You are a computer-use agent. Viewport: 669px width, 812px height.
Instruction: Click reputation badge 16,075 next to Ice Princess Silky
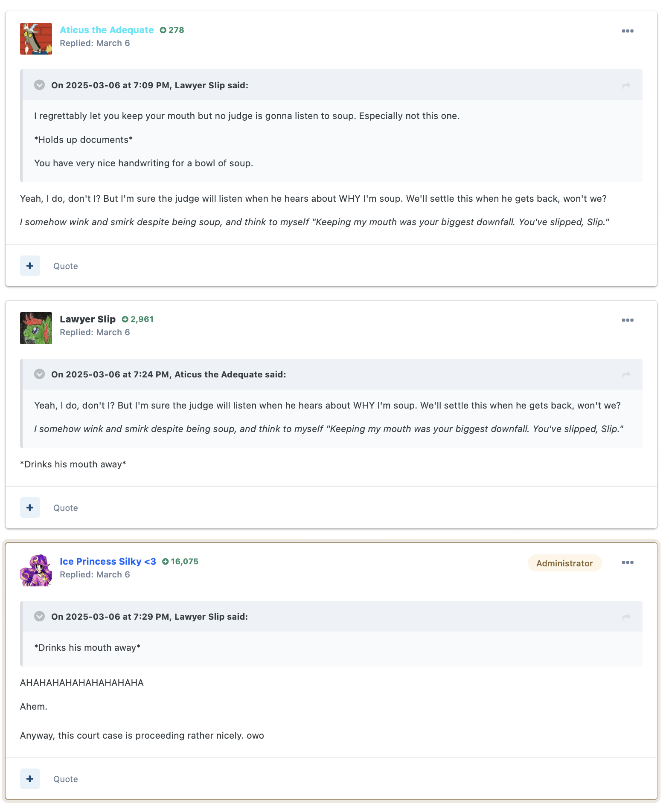[180, 562]
